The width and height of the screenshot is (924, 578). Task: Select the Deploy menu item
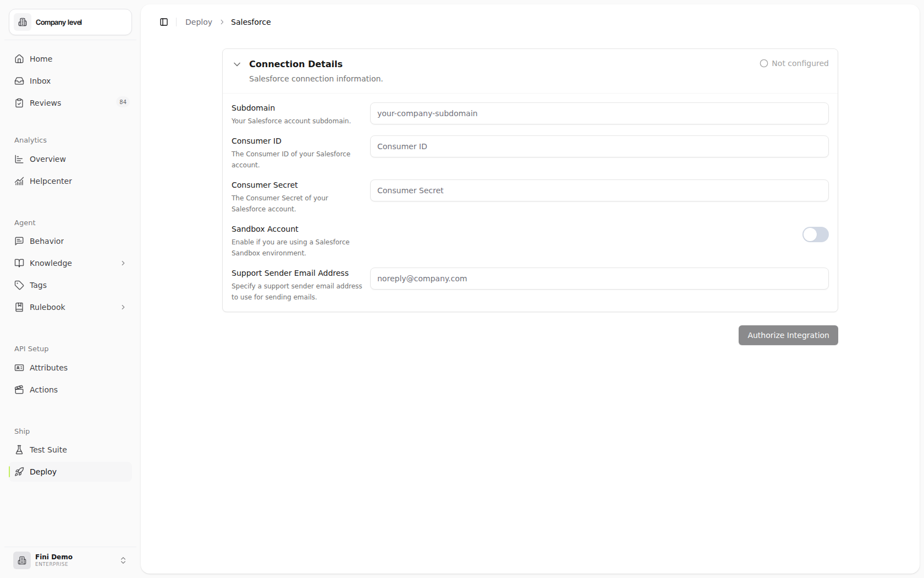click(70, 472)
